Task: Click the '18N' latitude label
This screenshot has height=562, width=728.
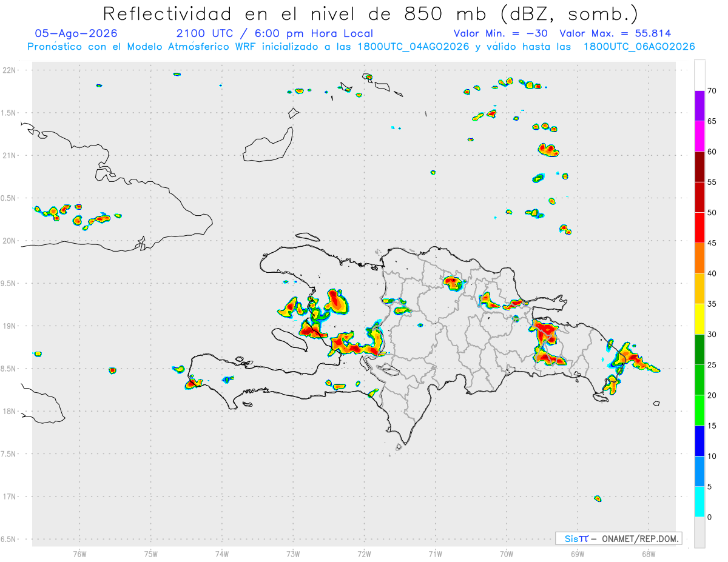Action: [10, 411]
